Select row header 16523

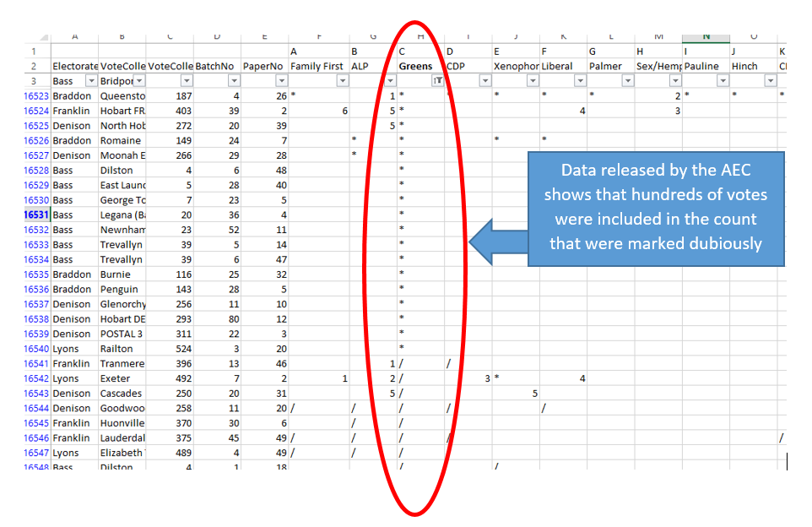(x=36, y=96)
